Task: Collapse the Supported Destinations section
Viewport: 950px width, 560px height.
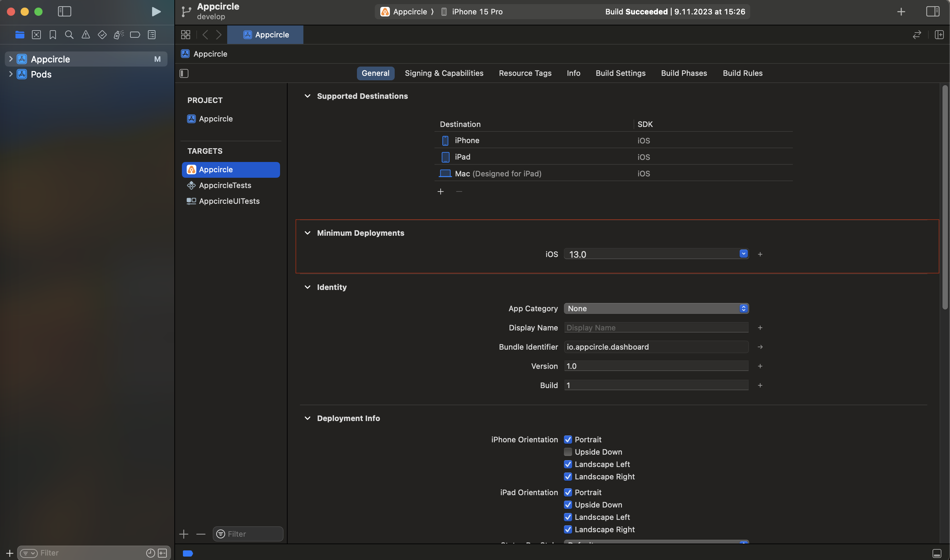Action: (x=307, y=96)
